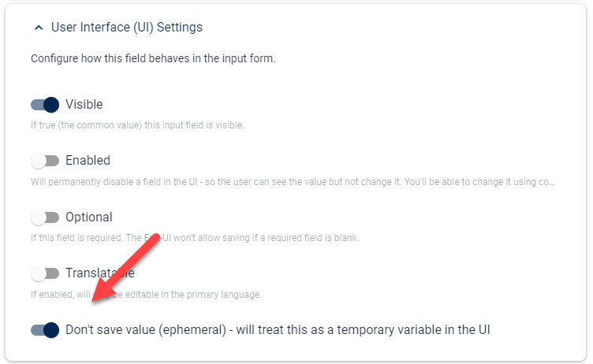The height and width of the screenshot is (364, 593).
Task: Click the Optional label text
Action: tap(89, 217)
